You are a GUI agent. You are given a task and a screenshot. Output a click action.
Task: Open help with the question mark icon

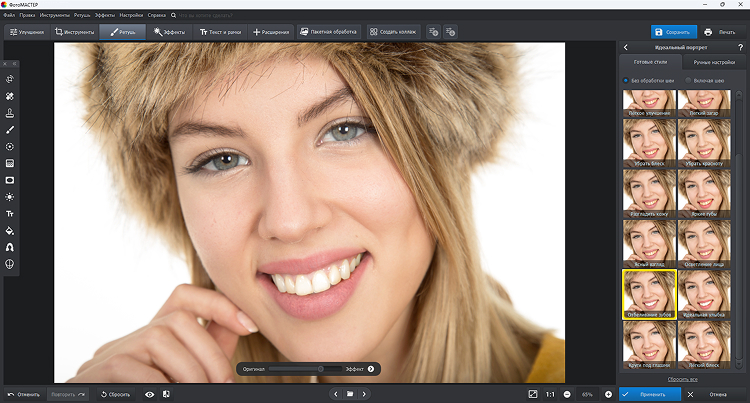[x=740, y=47]
